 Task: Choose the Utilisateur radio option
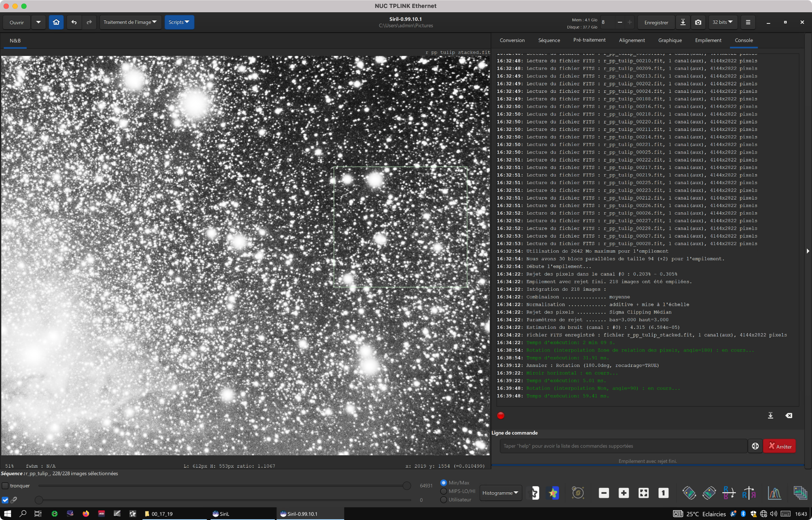point(444,499)
